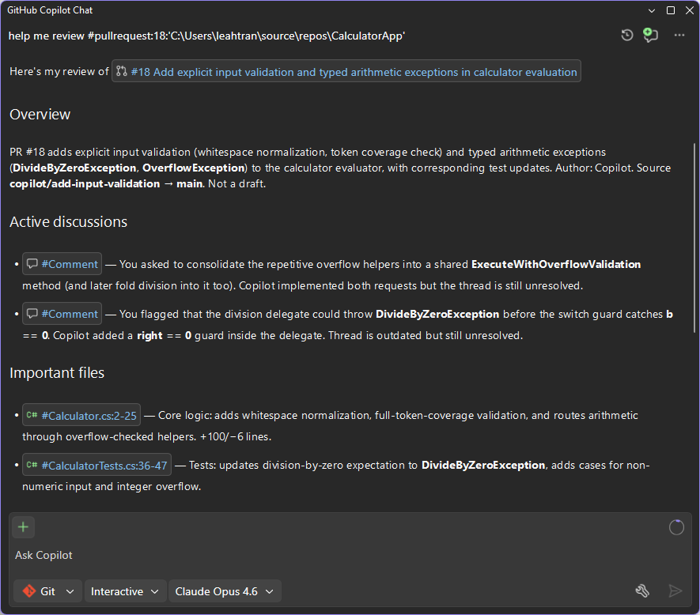Image resolution: width=700 pixels, height=615 pixels.
Task: Open window options chevron in title bar
Action: [651, 10]
